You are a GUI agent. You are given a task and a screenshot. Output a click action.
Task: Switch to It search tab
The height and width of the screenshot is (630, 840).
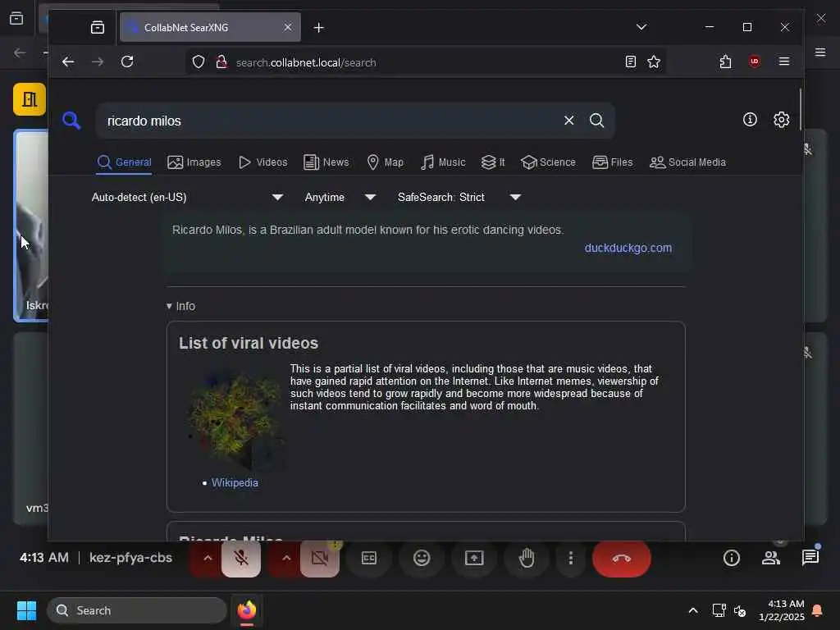pos(493,162)
